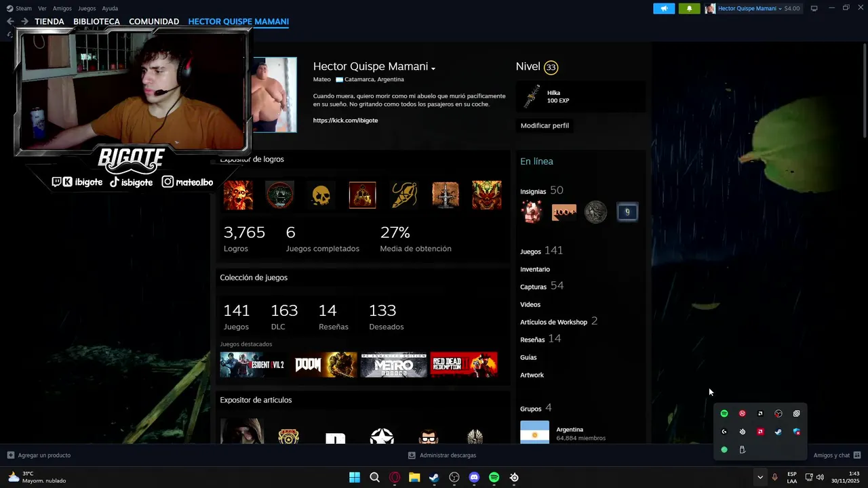Click the Logitech G icon in tray popup

724,432
